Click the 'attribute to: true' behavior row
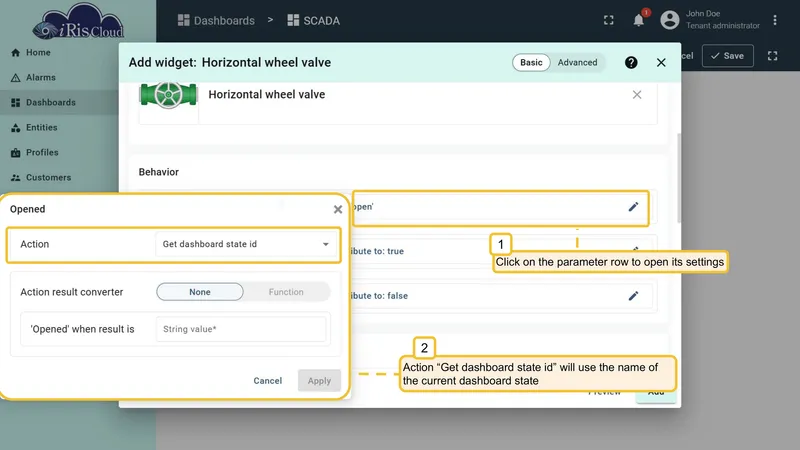The image size is (800, 450). 500,251
